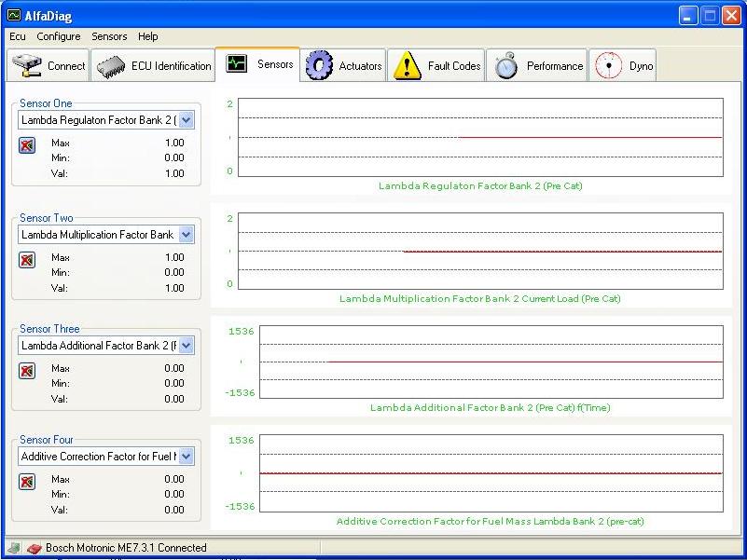The image size is (747, 560).
Task: Switch to the Dyno gauge tab
Action: tap(624, 66)
